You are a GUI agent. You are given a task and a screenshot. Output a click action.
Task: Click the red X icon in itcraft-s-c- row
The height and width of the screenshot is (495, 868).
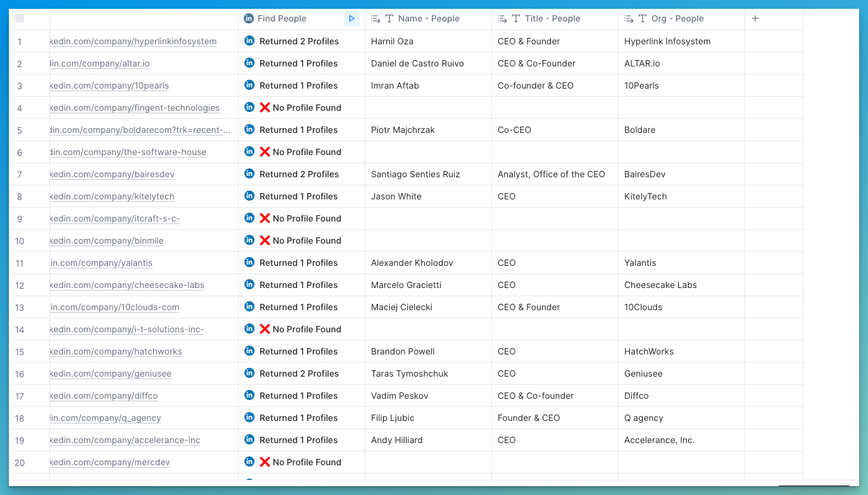(x=265, y=218)
